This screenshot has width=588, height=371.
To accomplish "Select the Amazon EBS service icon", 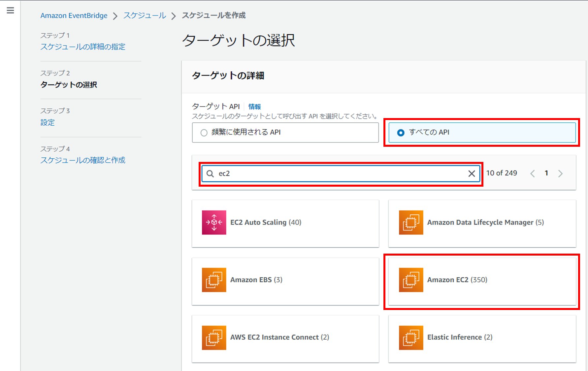I will [x=214, y=280].
